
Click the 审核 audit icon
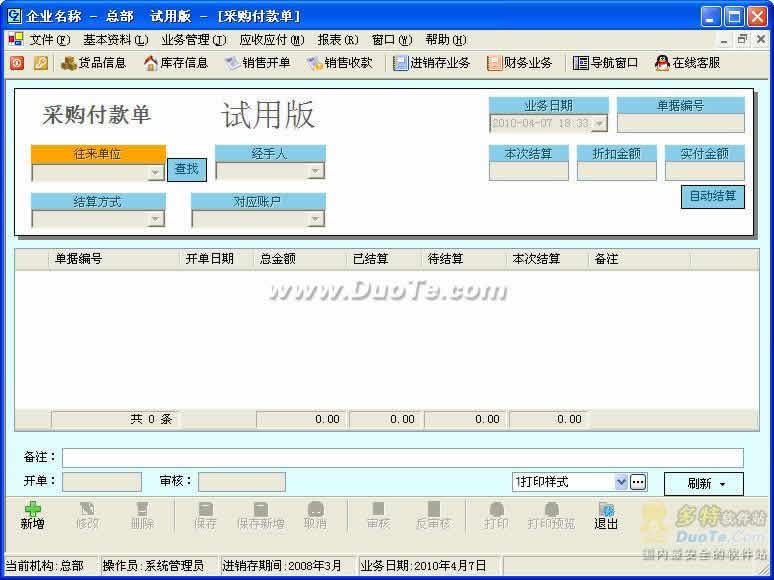point(379,516)
